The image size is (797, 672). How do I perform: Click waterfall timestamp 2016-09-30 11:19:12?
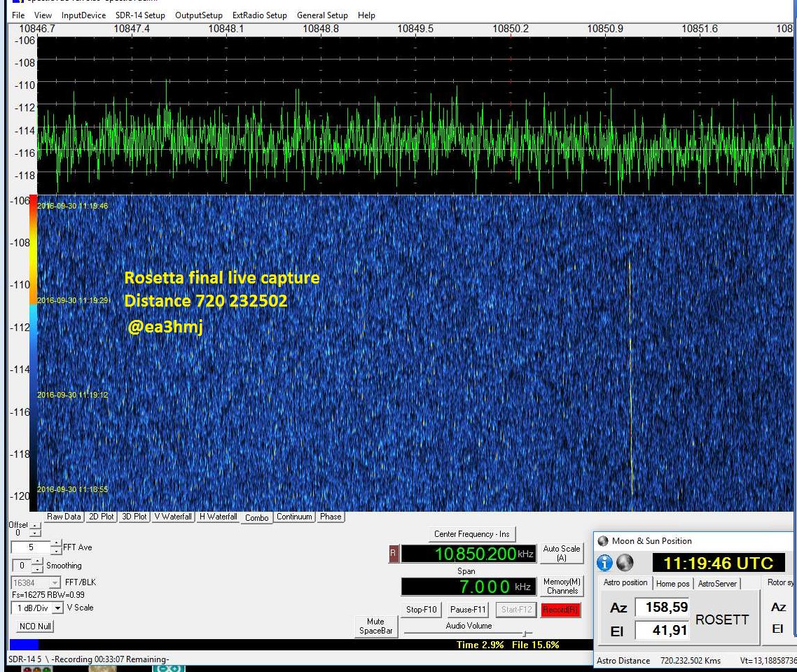point(72,395)
